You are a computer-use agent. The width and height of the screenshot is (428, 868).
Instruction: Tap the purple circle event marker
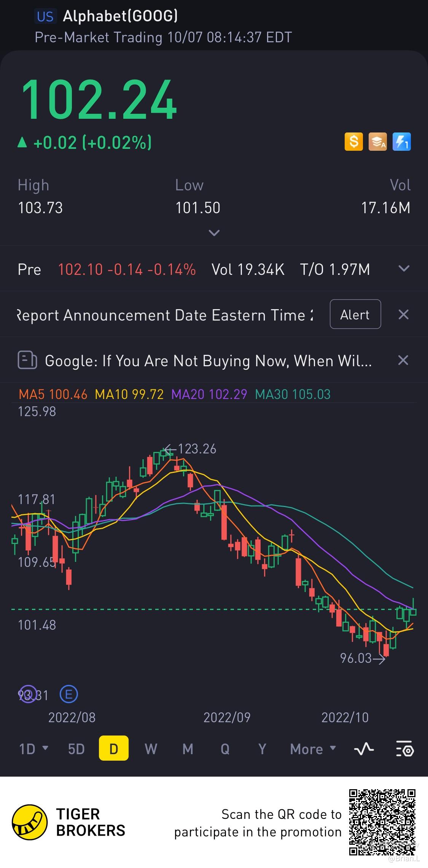pos(28,694)
